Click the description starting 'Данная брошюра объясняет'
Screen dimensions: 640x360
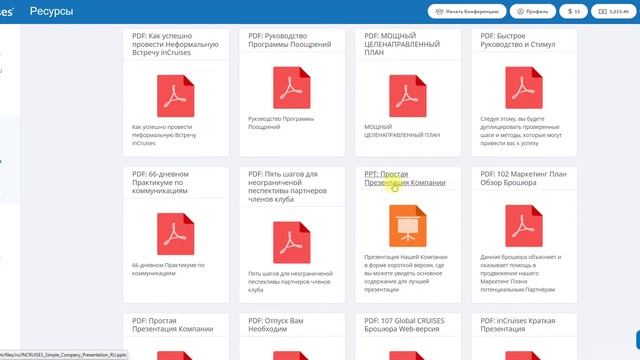pyautogui.click(x=520, y=273)
